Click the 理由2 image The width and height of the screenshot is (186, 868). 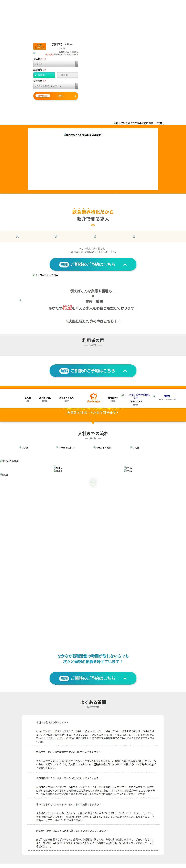[128, 468]
